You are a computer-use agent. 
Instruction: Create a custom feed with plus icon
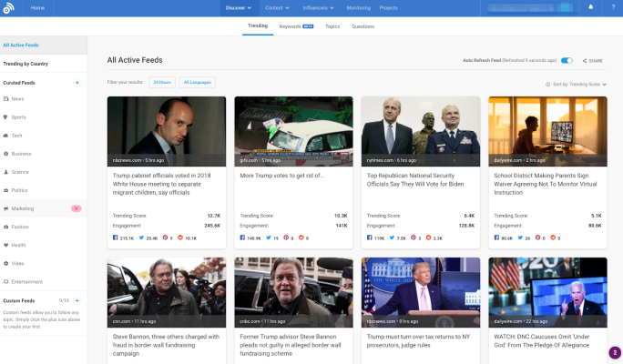coord(77,300)
